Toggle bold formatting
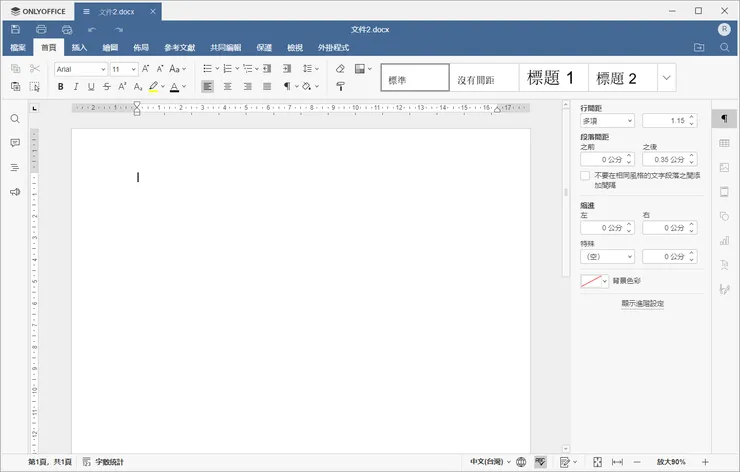This screenshot has height=472, width=740. tap(60, 86)
